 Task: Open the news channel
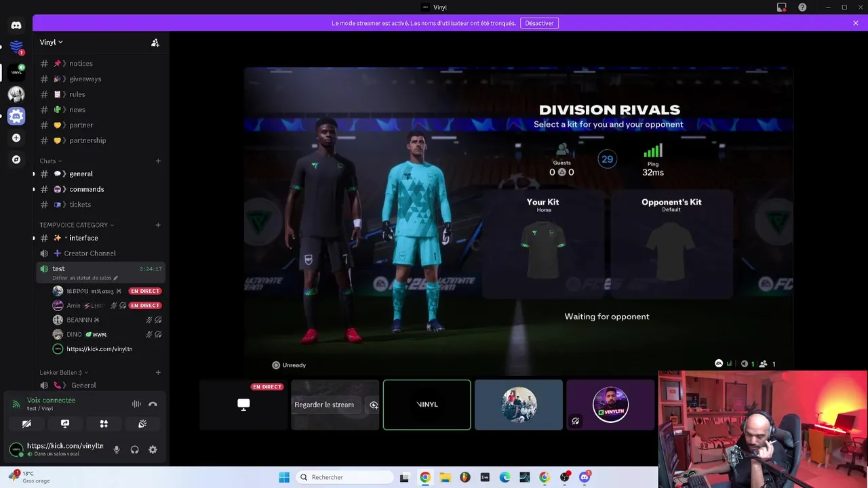(x=100, y=110)
